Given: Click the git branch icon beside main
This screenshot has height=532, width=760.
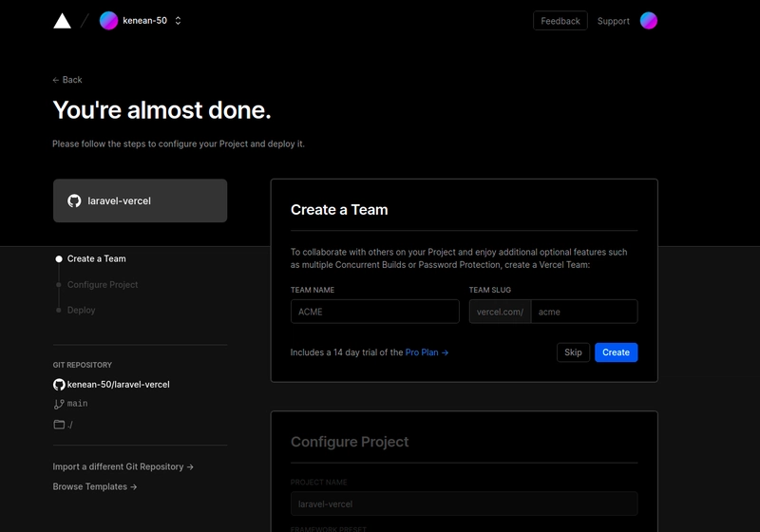Looking at the screenshot, I should [x=59, y=404].
